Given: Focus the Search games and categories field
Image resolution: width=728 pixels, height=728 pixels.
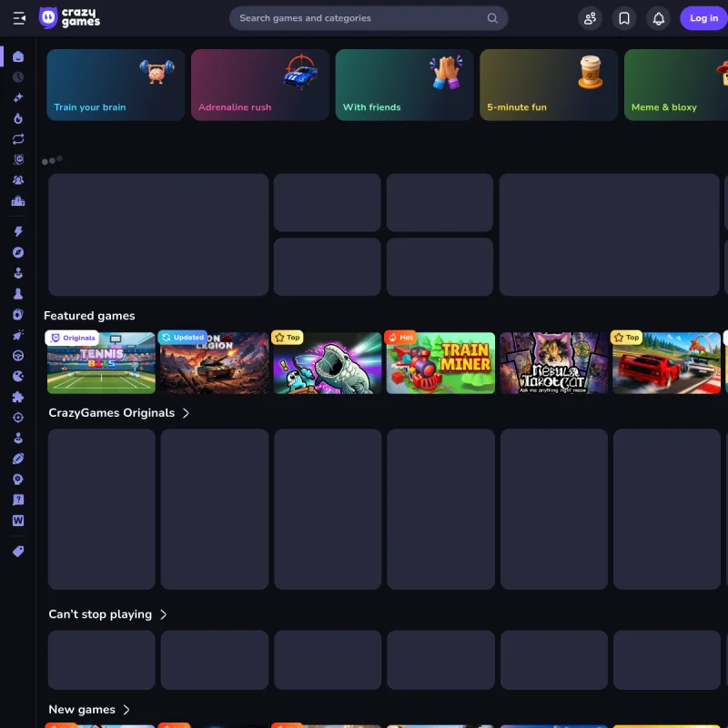Looking at the screenshot, I should click(x=369, y=18).
